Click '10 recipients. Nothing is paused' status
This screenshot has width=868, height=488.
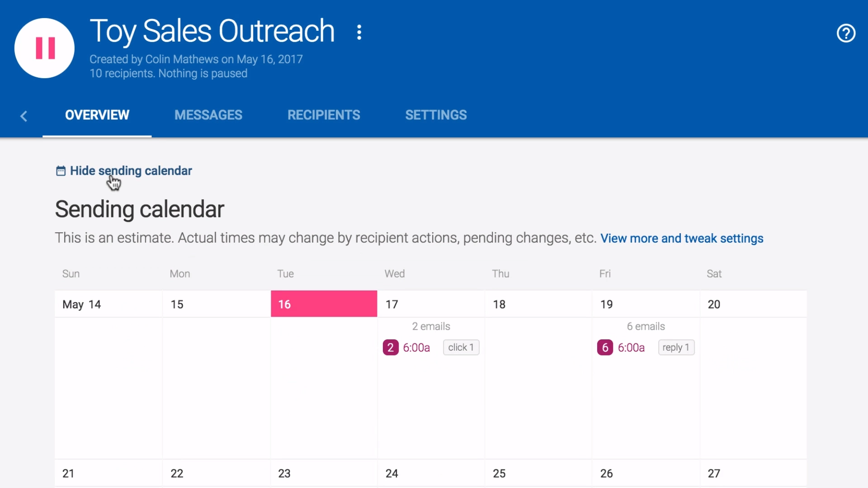[168, 73]
